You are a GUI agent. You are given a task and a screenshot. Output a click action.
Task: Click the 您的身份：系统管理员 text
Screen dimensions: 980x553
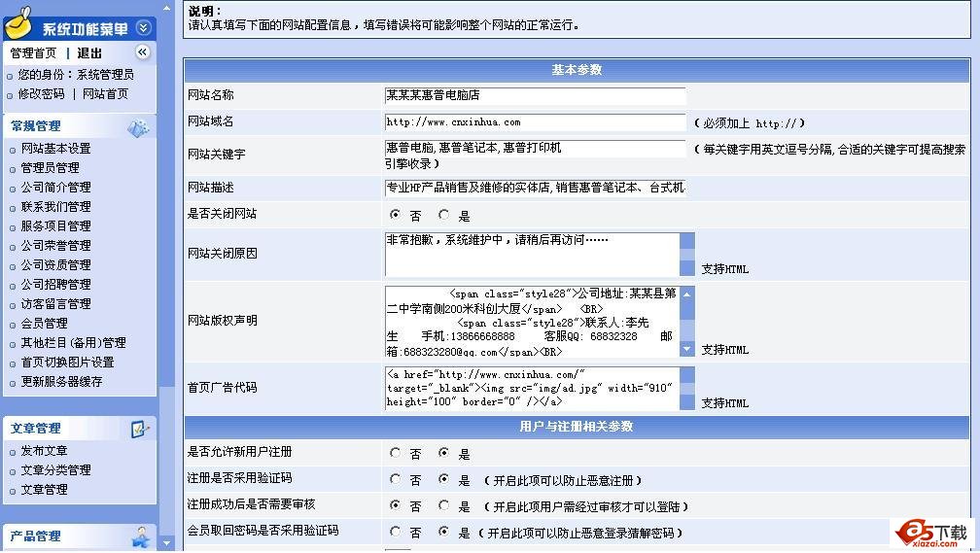[76, 75]
